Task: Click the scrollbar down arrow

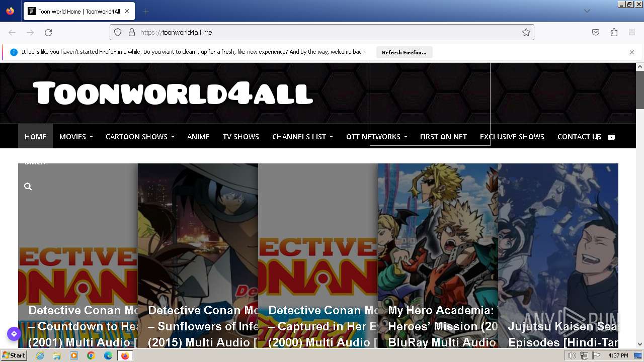Action: [640, 344]
